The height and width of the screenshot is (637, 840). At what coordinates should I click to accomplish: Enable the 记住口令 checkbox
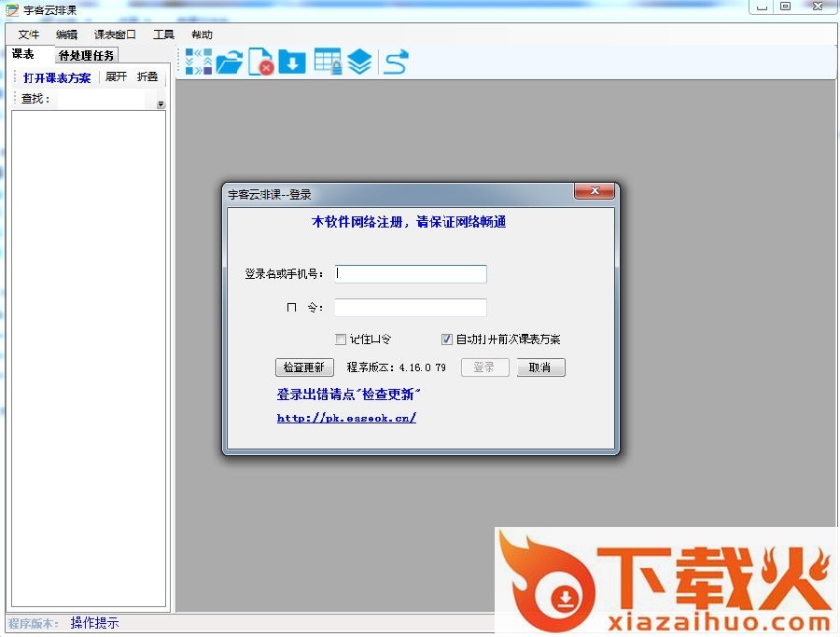pyautogui.click(x=341, y=339)
